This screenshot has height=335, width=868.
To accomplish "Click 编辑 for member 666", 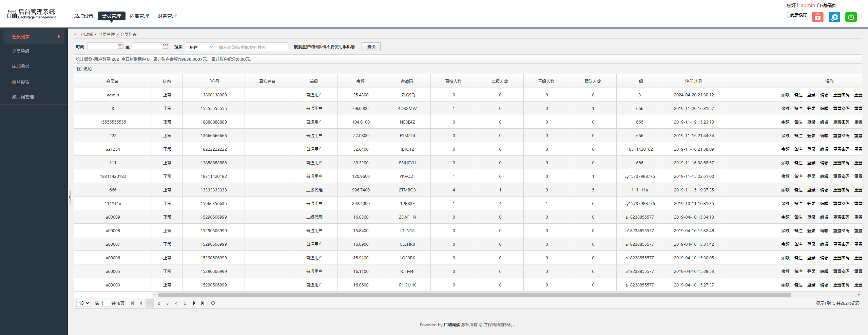I will [x=824, y=190].
